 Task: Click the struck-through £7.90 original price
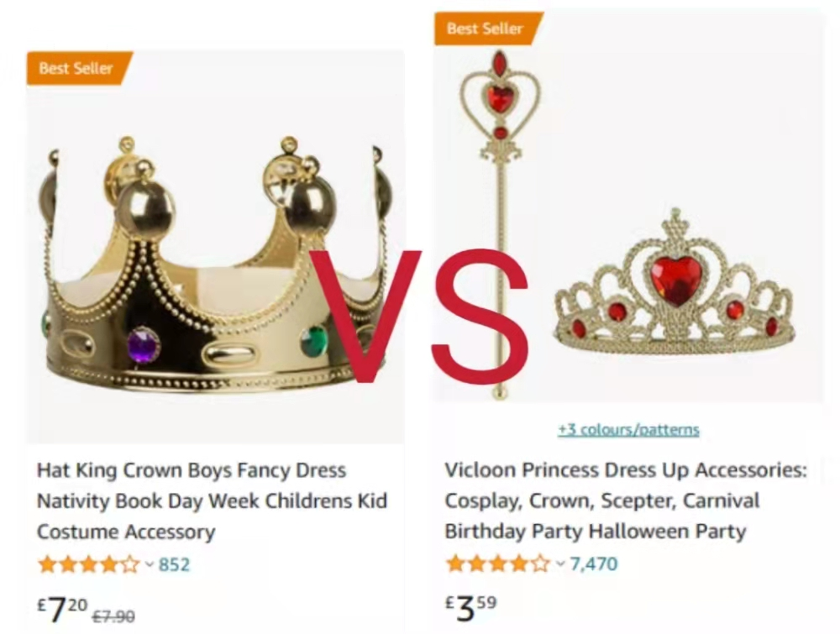pyautogui.click(x=113, y=616)
